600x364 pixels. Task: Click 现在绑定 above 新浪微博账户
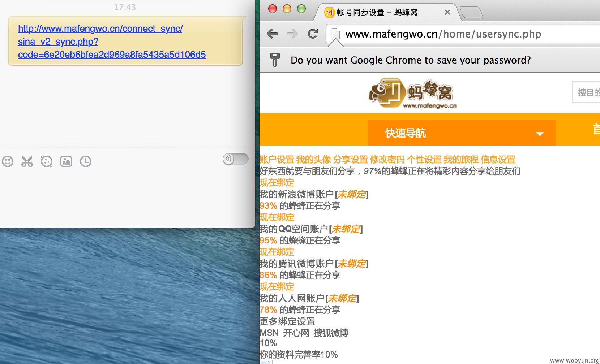point(277,182)
